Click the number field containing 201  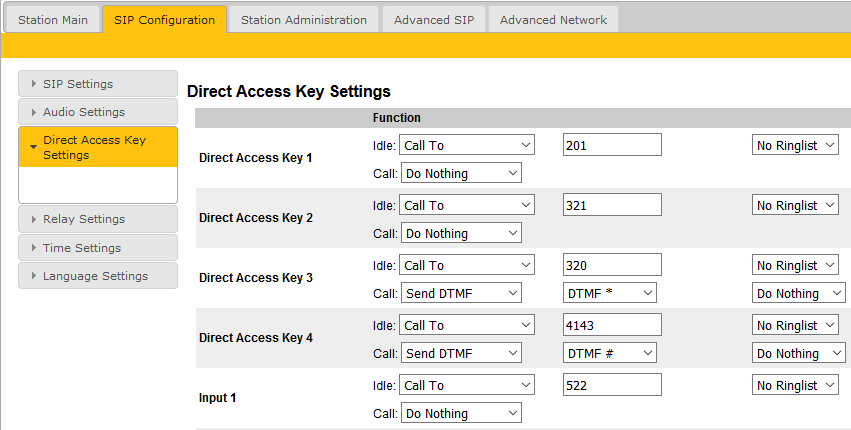(612, 146)
